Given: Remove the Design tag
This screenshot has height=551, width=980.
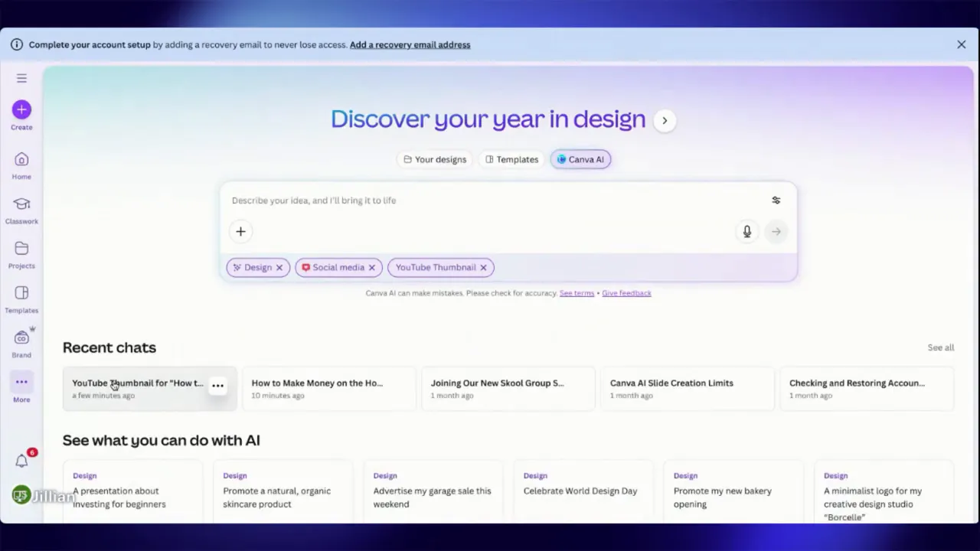Looking at the screenshot, I should [279, 267].
